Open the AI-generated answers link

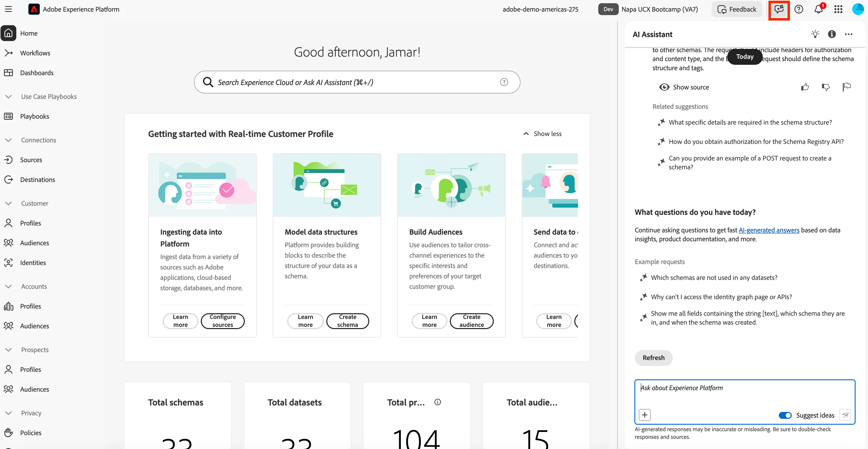[769, 230]
